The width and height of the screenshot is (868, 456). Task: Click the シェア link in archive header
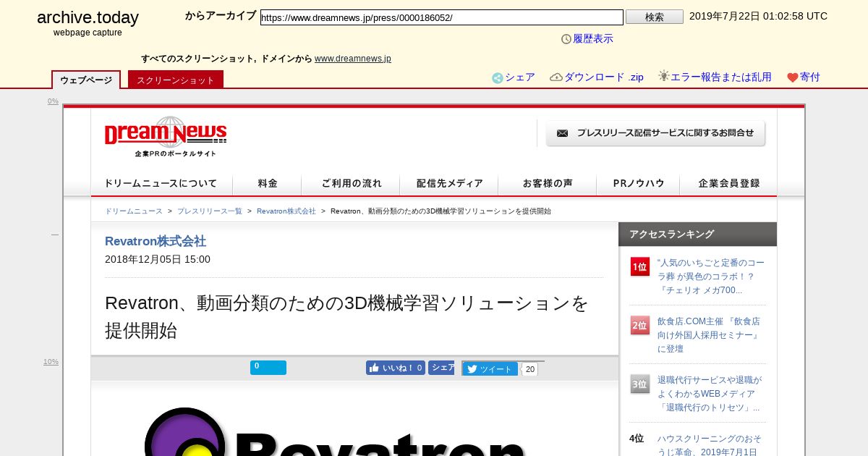coord(520,77)
